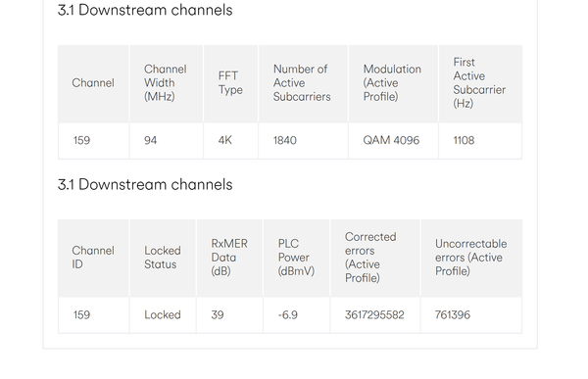
Task: Click the second 3.1 Downstream channels heading
Action: pos(145,185)
